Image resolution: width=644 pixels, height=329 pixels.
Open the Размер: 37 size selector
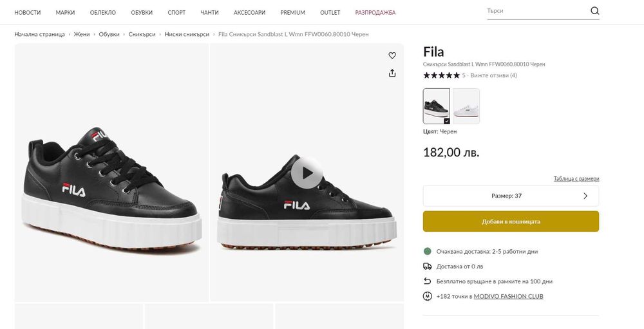pos(511,196)
